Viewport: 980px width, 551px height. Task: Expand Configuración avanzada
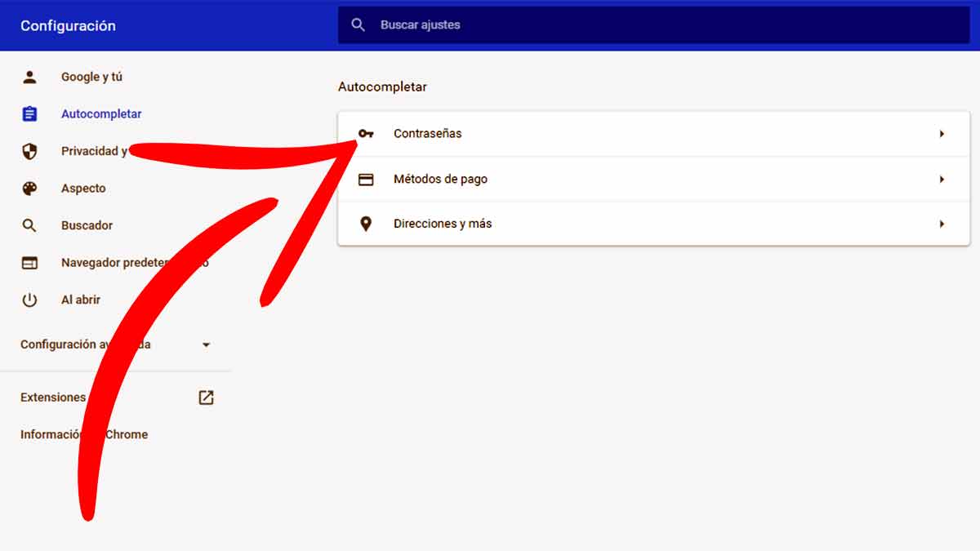tap(206, 344)
